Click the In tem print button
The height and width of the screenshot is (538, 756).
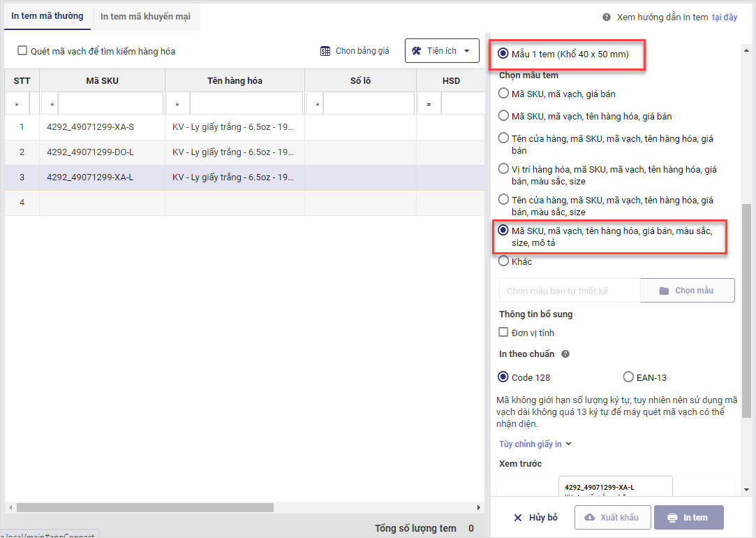tap(689, 517)
